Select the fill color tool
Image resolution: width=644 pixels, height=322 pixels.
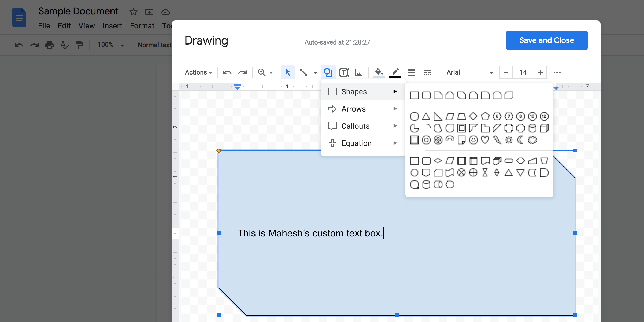tap(378, 72)
